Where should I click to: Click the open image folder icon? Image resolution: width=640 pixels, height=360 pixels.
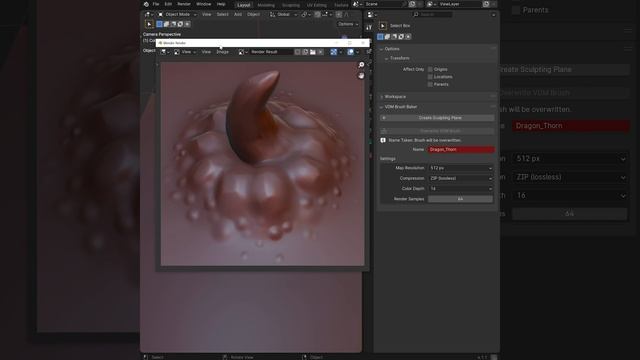313,52
